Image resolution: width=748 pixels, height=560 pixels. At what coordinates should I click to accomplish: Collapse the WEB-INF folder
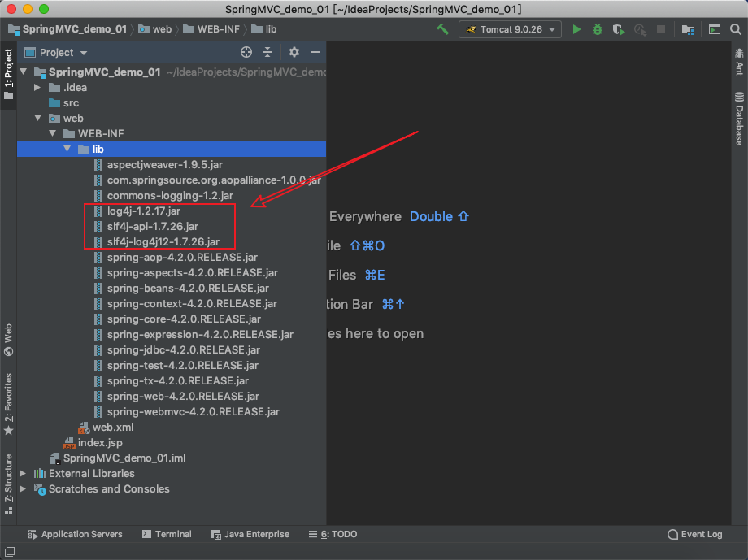(x=53, y=133)
